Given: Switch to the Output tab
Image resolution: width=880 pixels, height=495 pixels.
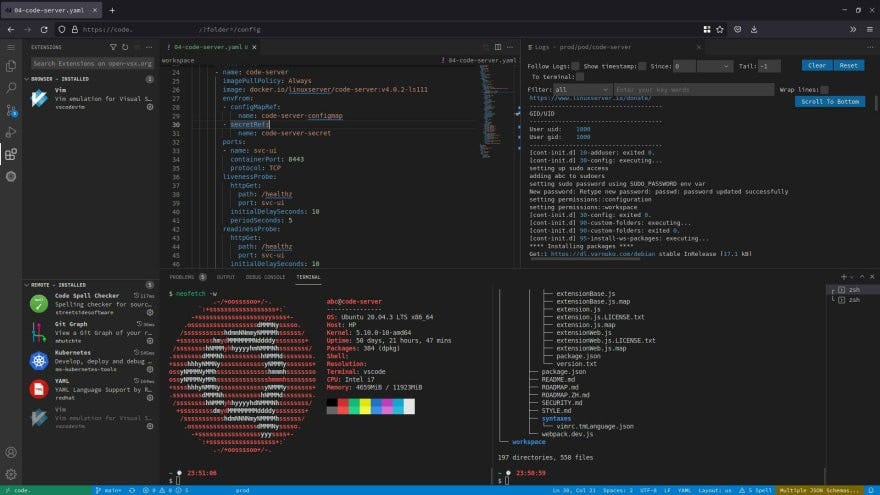Looking at the screenshot, I should tap(226, 277).
